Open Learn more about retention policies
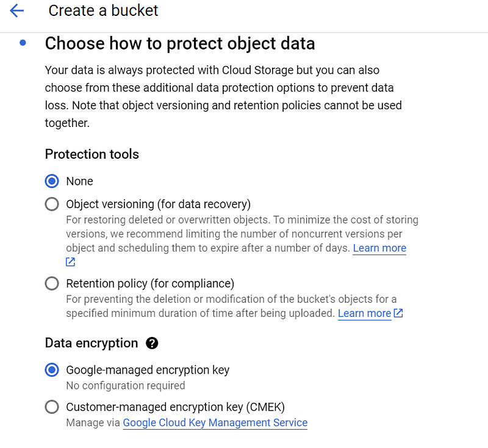Image resolution: width=488 pixels, height=448 pixels. (x=364, y=313)
